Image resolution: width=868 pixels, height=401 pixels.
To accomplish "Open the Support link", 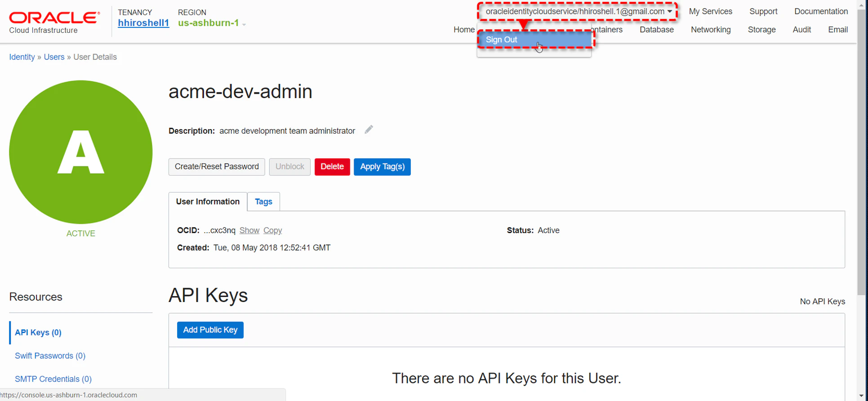I will tap(763, 12).
